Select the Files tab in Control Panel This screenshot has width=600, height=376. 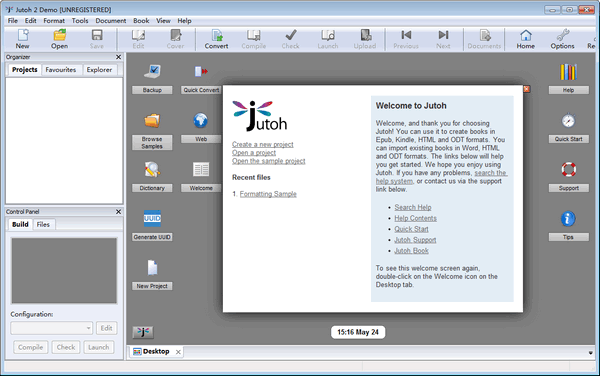point(43,225)
